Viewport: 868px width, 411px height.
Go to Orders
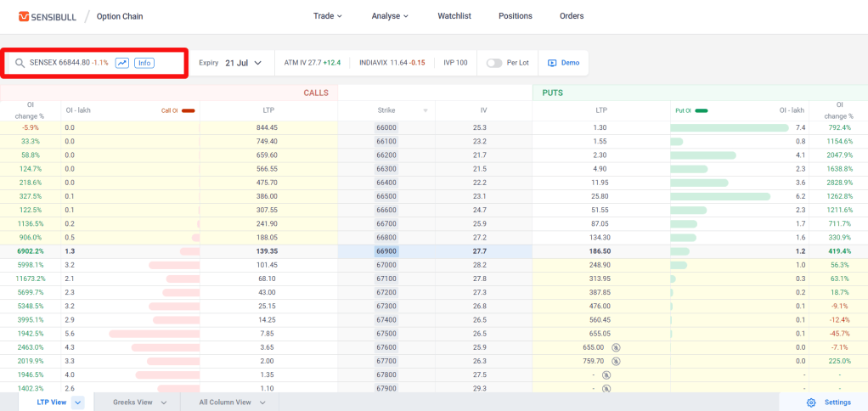(x=572, y=16)
